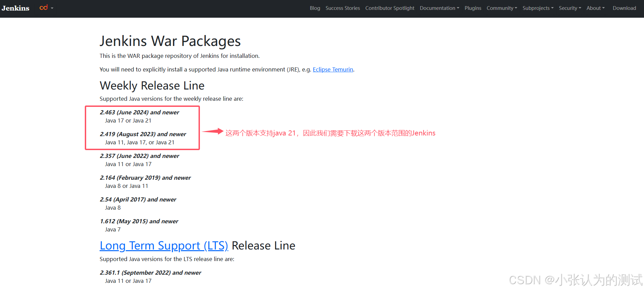Click the Download link in navbar
The image size is (644, 291).
[624, 8]
